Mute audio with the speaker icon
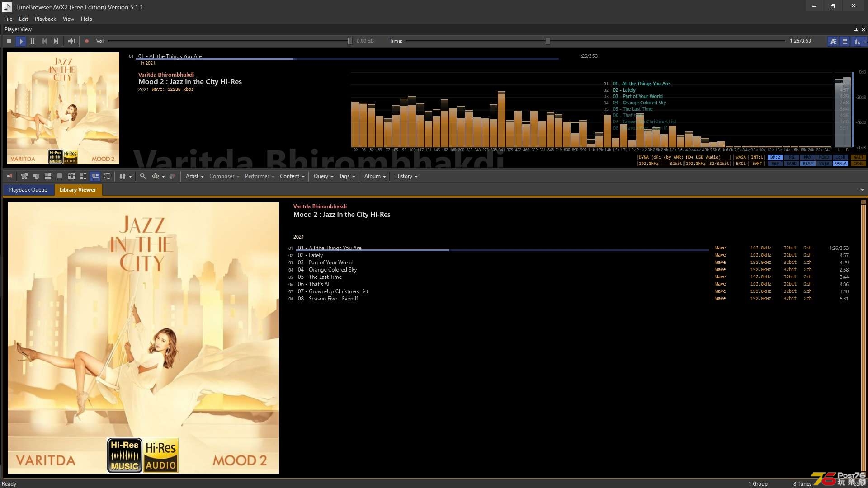This screenshot has height=488, width=868. tap(71, 41)
